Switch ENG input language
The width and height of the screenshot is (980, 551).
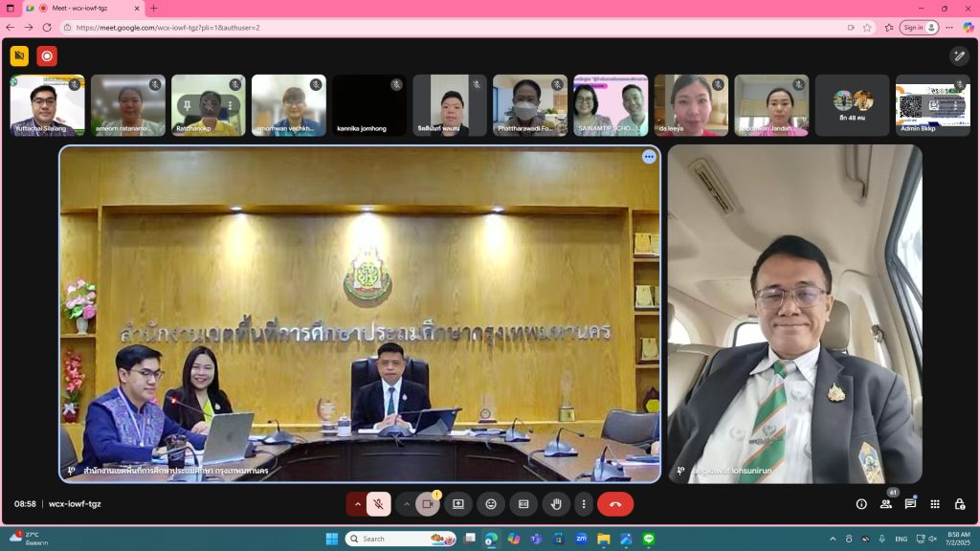coord(902,539)
